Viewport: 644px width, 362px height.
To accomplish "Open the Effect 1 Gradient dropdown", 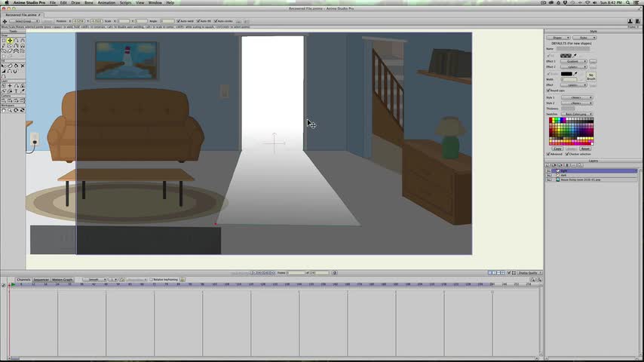I will [x=573, y=61].
